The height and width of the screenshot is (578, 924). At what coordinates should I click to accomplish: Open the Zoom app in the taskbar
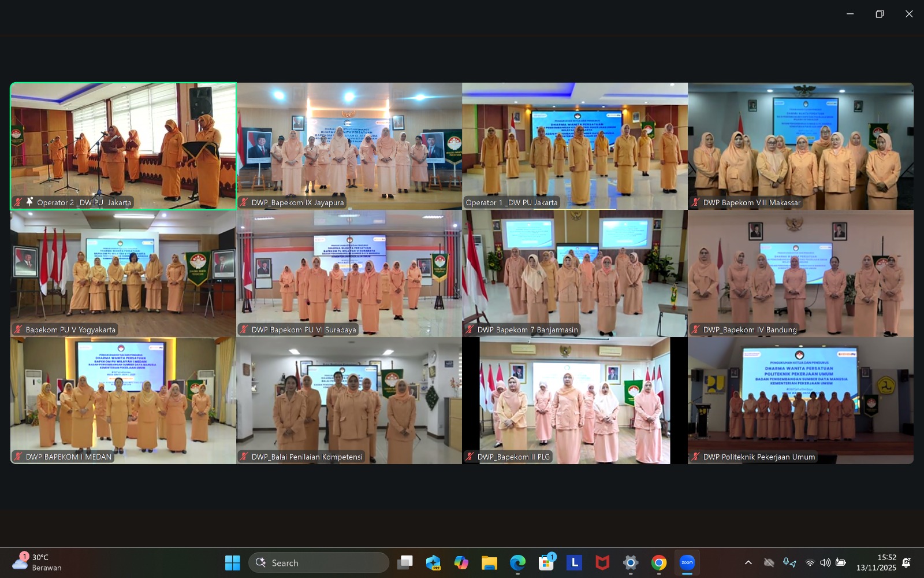pyautogui.click(x=687, y=562)
